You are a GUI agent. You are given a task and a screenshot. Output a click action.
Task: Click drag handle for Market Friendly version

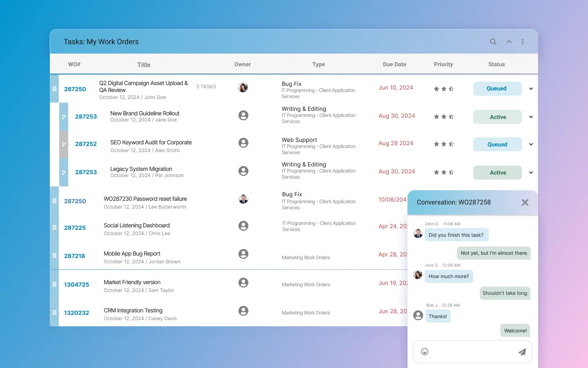pos(54,284)
